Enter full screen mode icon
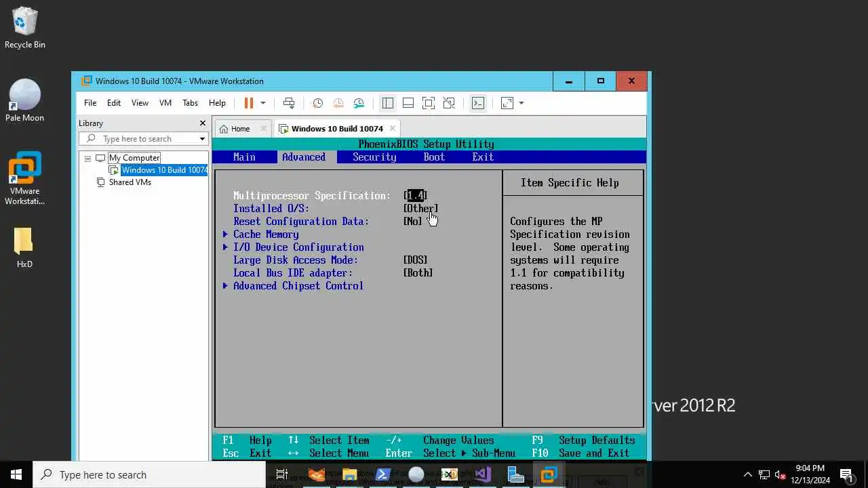Viewport: 868px width, 488px height. [429, 103]
